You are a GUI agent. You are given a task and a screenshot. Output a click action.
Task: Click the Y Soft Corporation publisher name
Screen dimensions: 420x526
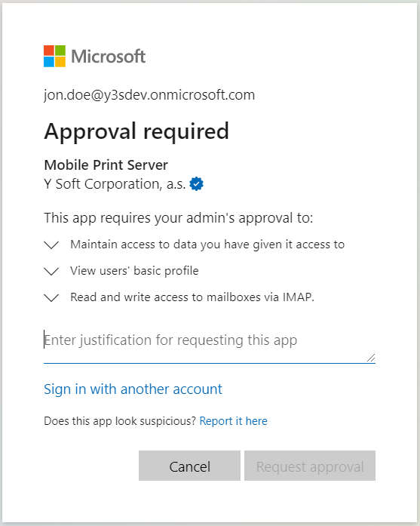115,184
